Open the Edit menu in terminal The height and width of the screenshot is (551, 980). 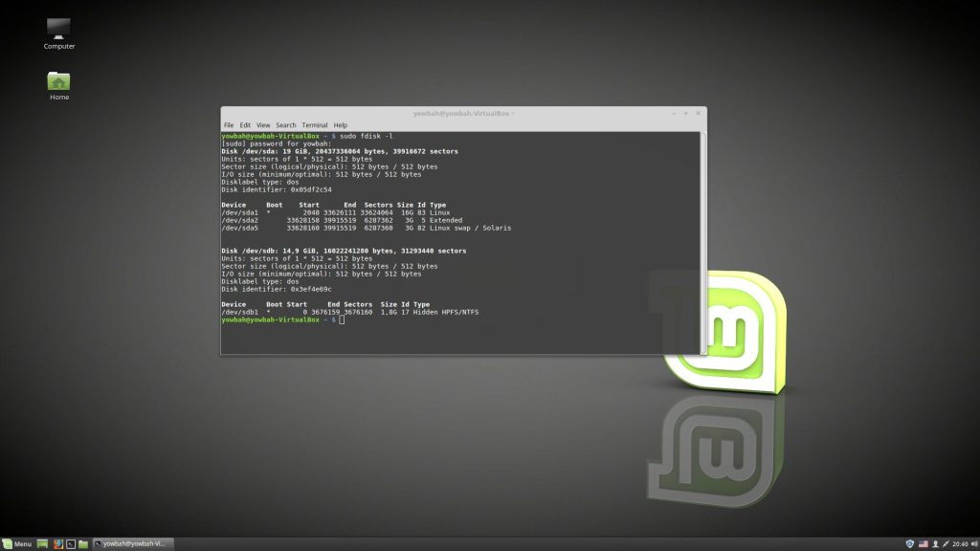pyautogui.click(x=245, y=125)
